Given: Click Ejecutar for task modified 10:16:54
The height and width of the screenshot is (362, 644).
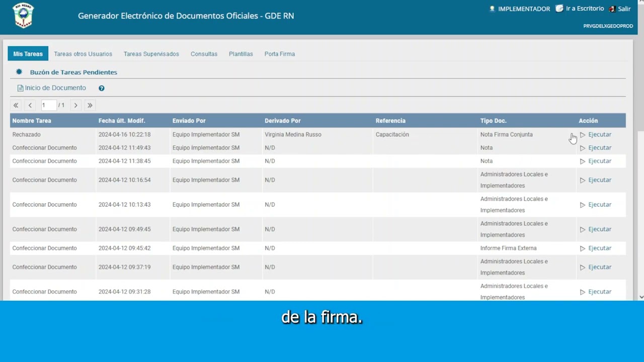Looking at the screenshot, I should [600, 180].
